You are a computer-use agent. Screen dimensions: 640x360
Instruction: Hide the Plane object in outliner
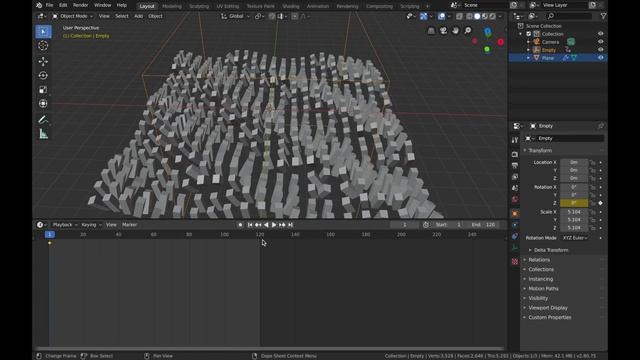click(x=600, y=58)
